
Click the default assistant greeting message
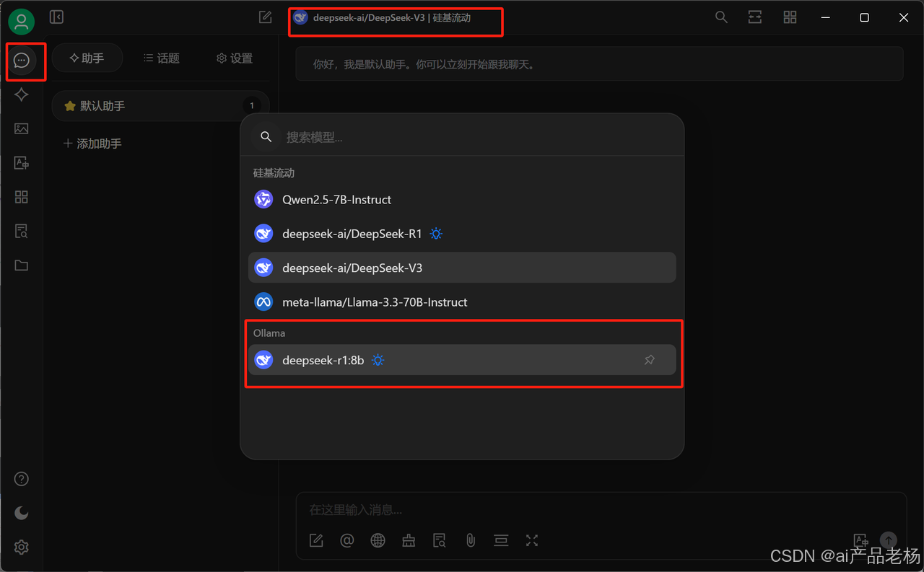[x=599, y=64]
